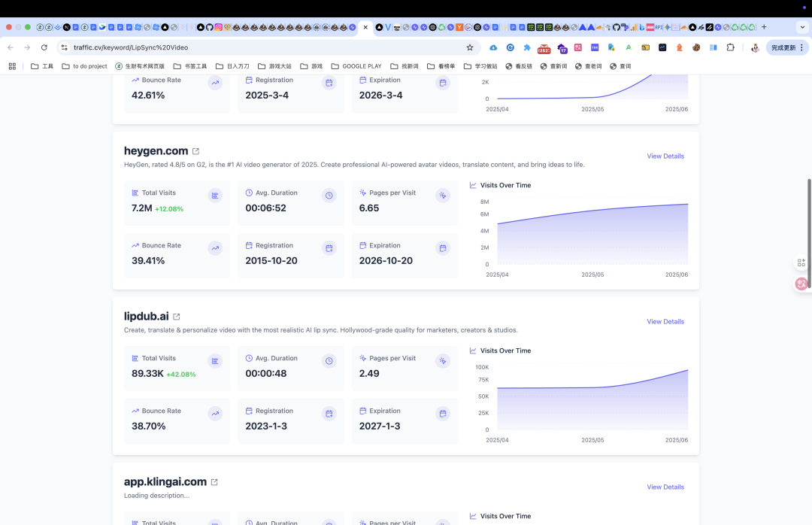View Details for lipdub.ai

click(665, 321)
